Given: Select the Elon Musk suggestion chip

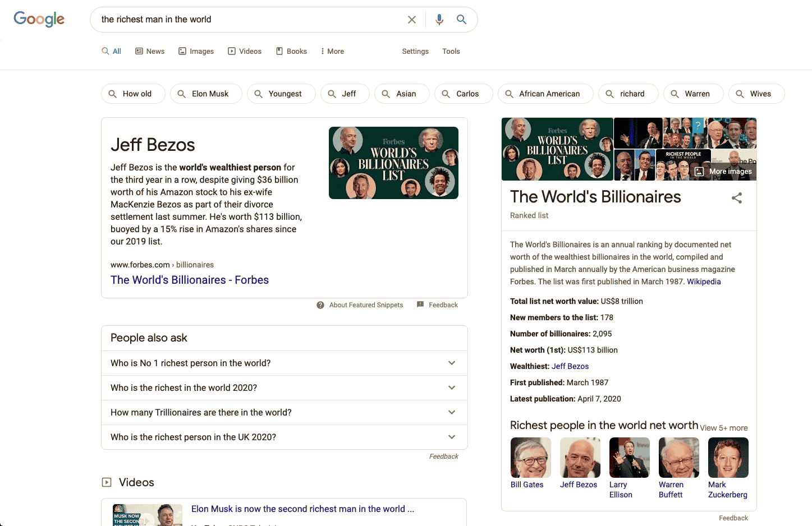Looking at the screenshot, I should pyautogui.click(x=206, y=94).
